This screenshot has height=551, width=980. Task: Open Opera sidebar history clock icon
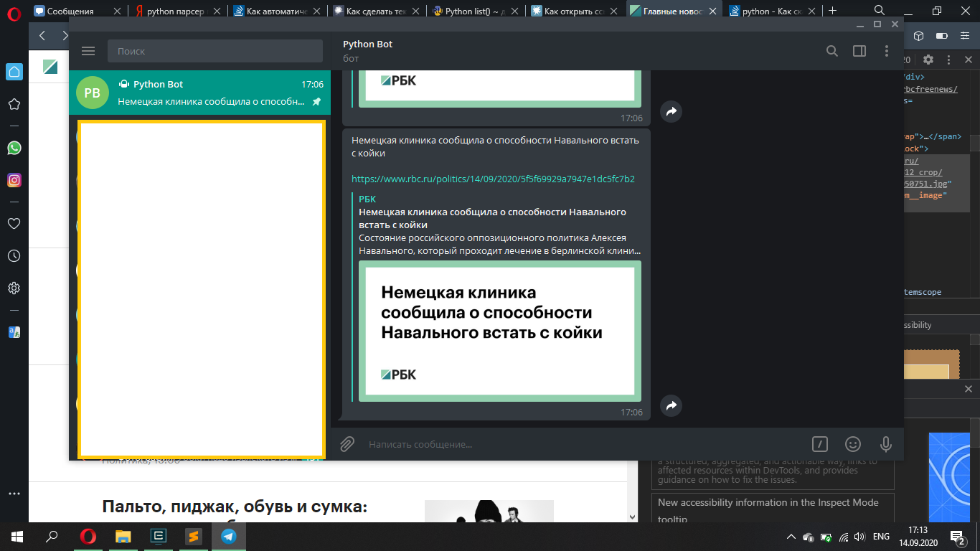coord(14,255)
